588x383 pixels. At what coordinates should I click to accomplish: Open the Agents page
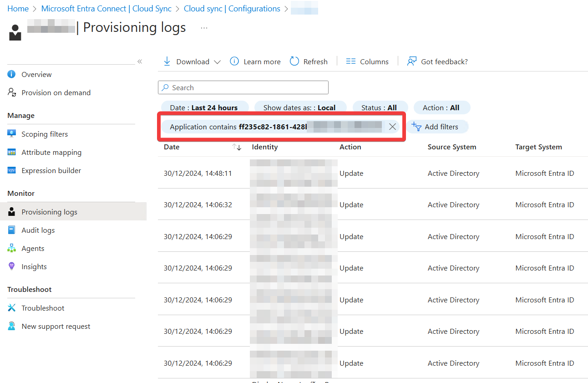point(33,248)
